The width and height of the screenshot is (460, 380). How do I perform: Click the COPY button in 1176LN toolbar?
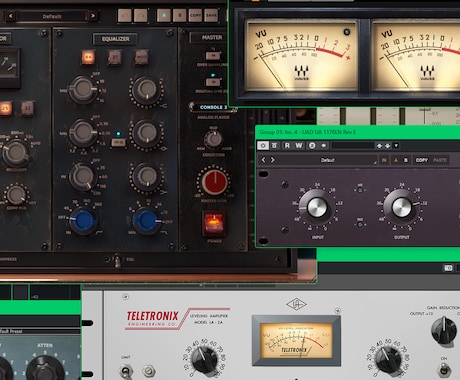(x=421, y=160)
